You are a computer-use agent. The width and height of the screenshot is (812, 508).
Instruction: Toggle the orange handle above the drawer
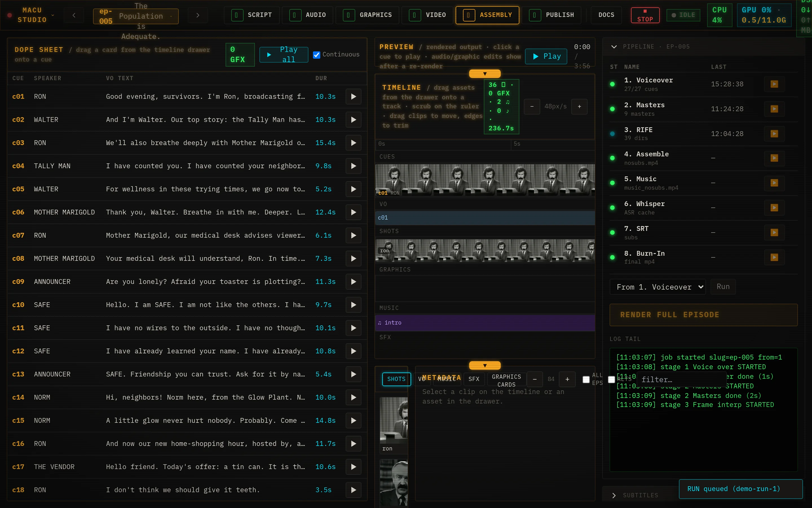(484, 365)
